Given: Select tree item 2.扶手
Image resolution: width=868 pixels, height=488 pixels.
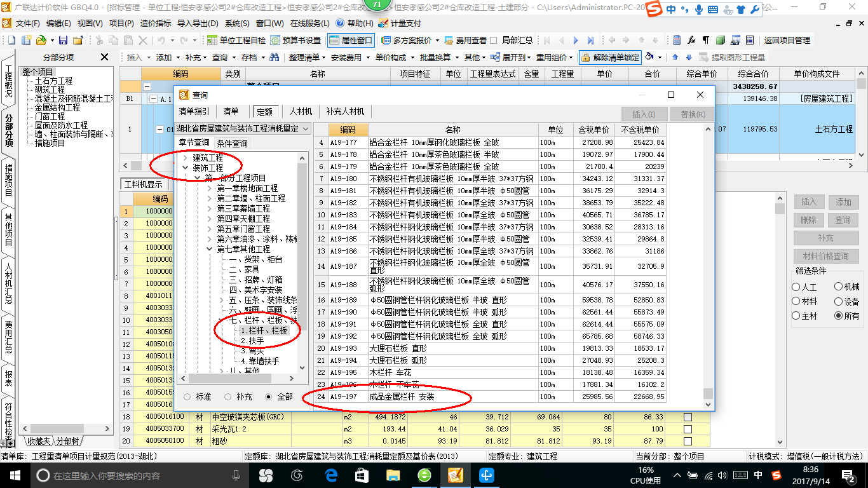Looking at the screenshot, I should pos(252,341).
